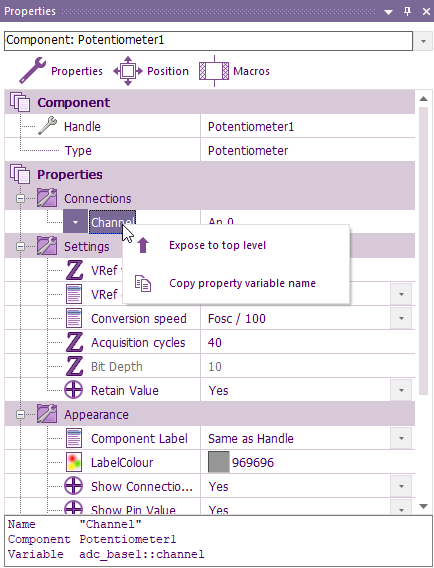Click the gray 969696 color swatch
The width and height of the screenshot is (434, 568).
pyautogui.click(x=218, y=462)
